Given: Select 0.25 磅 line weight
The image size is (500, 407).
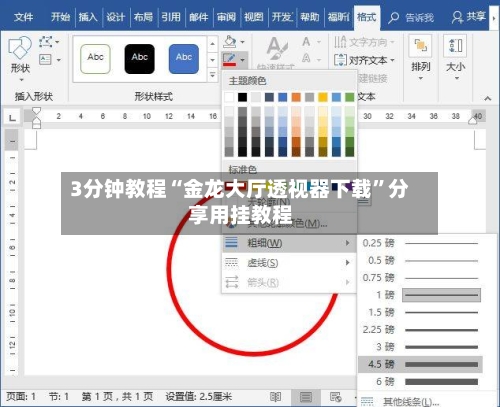Looking at the screenshot, I should [420, 243].
